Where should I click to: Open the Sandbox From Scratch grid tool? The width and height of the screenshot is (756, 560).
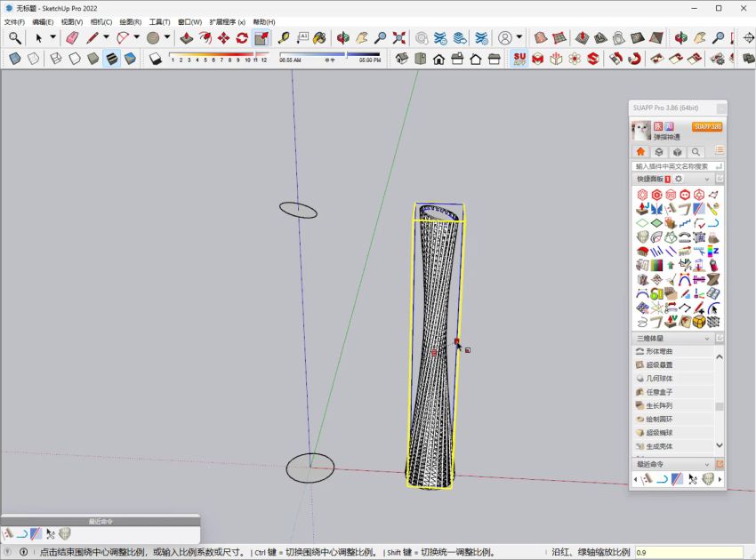point(559,38)
